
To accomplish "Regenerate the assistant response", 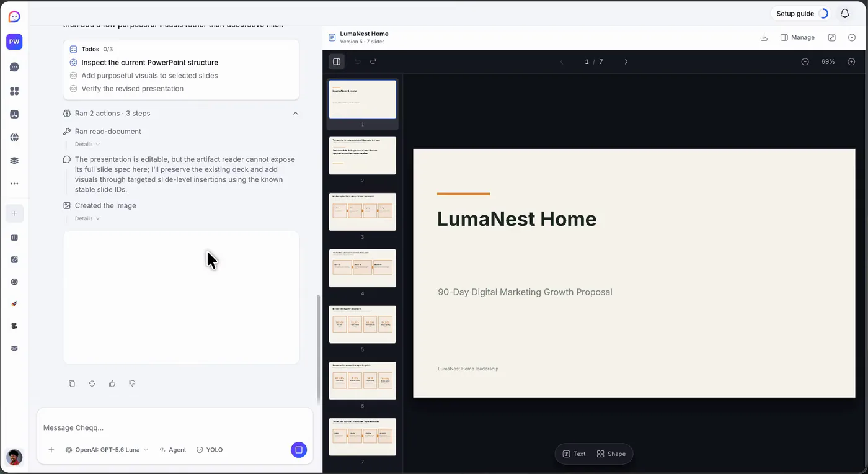I will (x=92, y=383).
